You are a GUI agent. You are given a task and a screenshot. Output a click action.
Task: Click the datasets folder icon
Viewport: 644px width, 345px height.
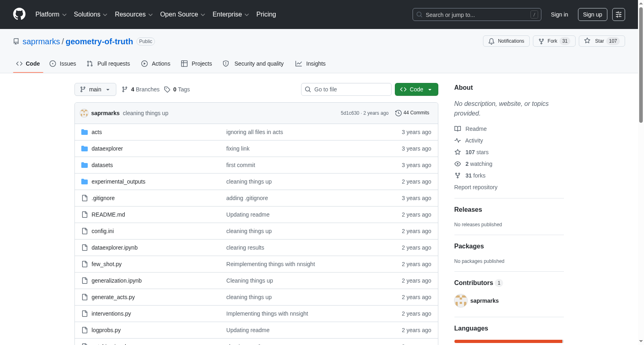85,165
